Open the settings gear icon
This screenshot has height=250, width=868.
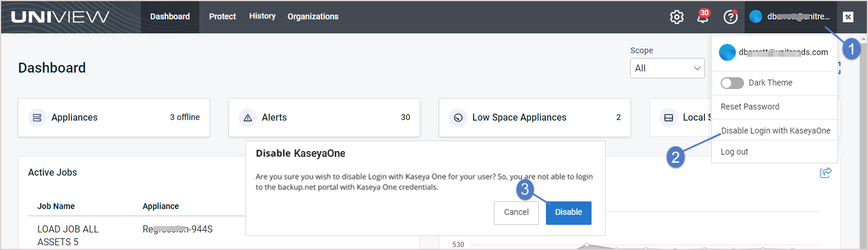tap(676, 17)
